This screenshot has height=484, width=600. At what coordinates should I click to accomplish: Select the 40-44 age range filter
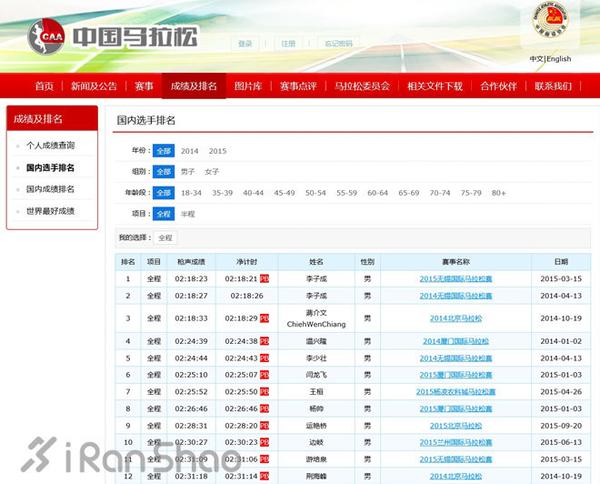pyautogui.click(x=253, y=193)
